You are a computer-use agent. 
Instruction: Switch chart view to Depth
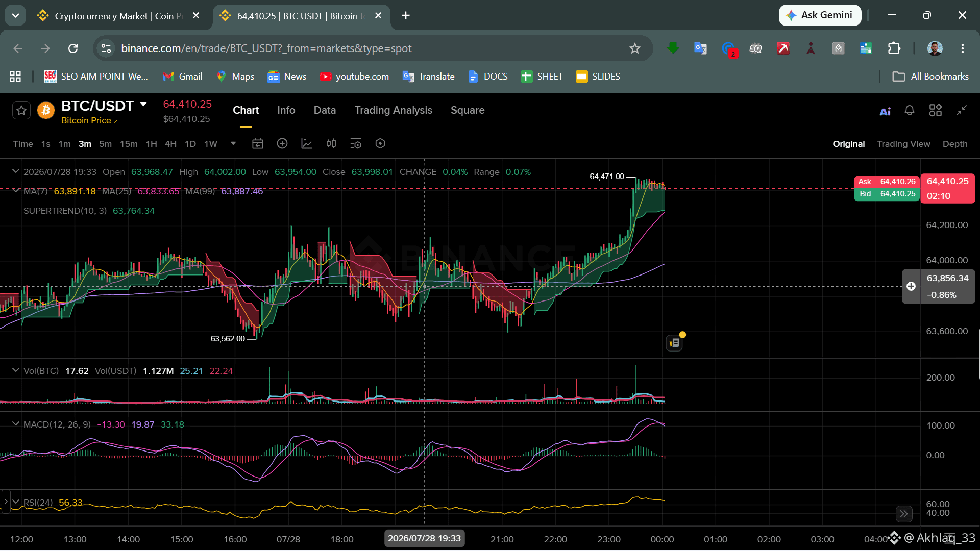[955, 144]
